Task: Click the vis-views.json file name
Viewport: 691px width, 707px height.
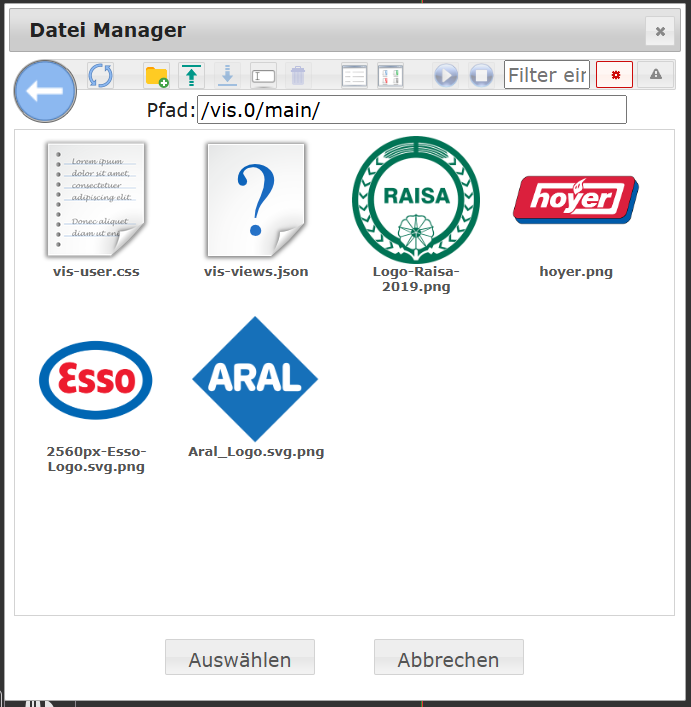Action: pos(256,272)
